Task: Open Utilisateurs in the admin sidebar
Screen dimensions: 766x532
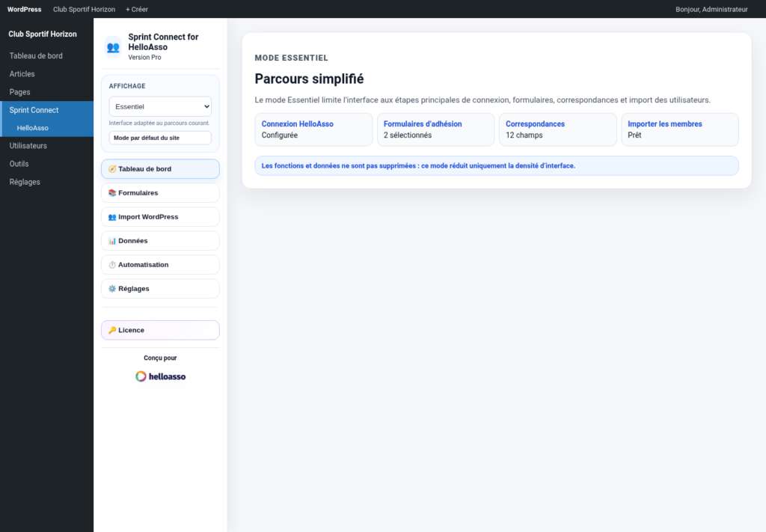Action: (46, 146)
